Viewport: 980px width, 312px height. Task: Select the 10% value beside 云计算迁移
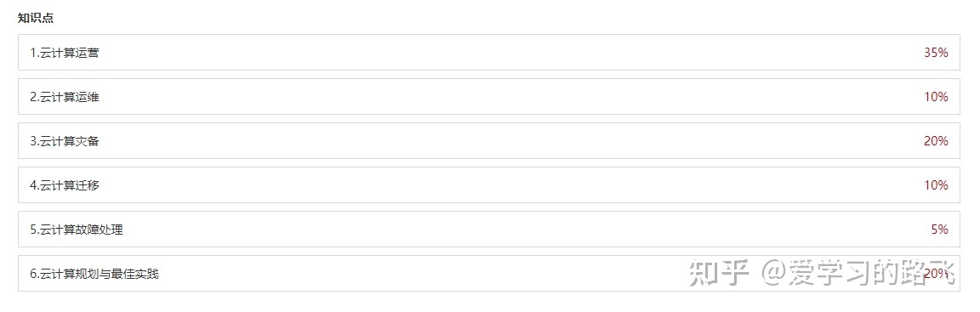(936, 185)
